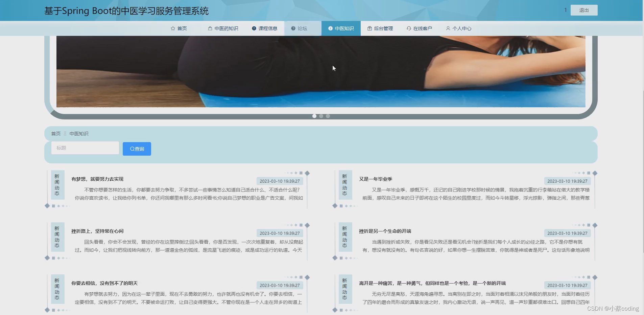Click the date badge of 挫折路上 article

point(280,233)
